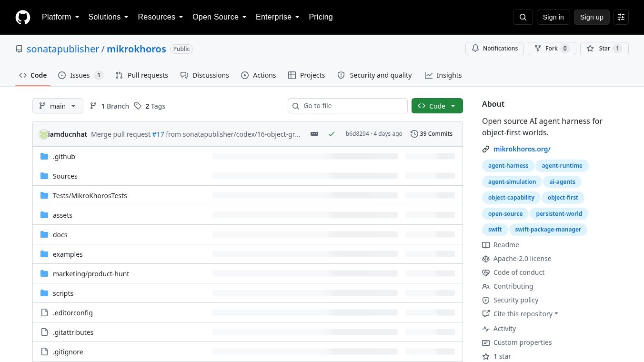Click the commit history clock icon
The image size is (644, 362).
click(x=414, y=134)
